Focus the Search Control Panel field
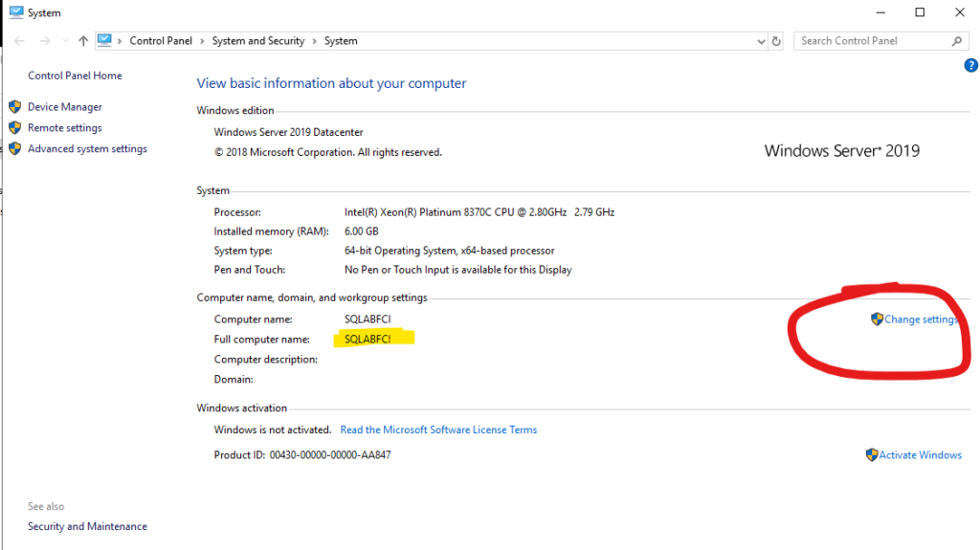This screenshot has width=980, height=550. click(880, 40)
